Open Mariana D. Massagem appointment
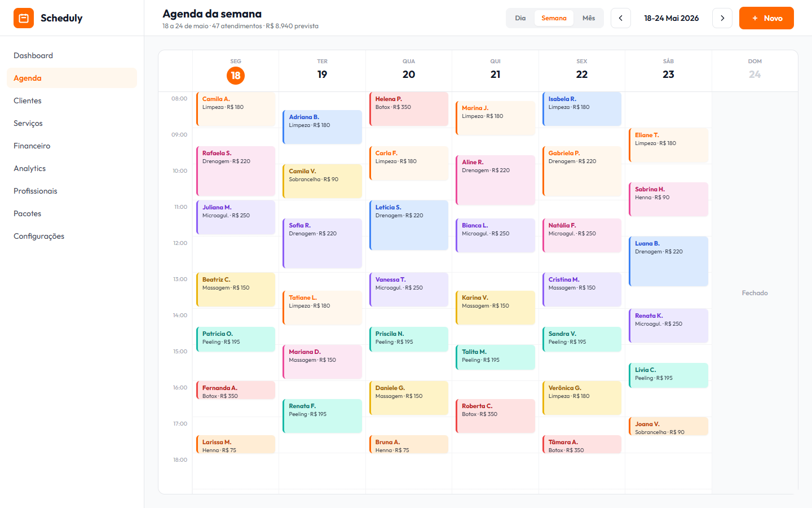812x508 pixels. [322, 362]
